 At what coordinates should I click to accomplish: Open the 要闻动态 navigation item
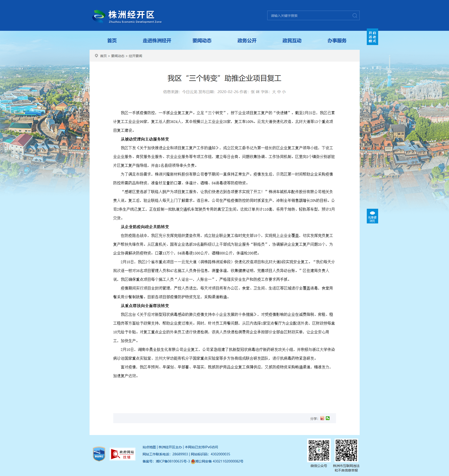(x=202, y=41)
